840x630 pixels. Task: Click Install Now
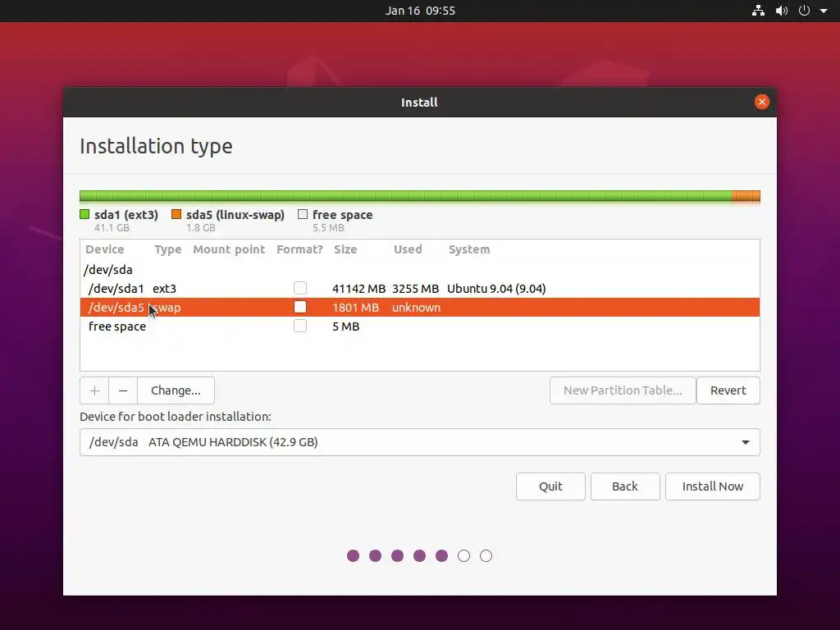click(x=713, y=486)
